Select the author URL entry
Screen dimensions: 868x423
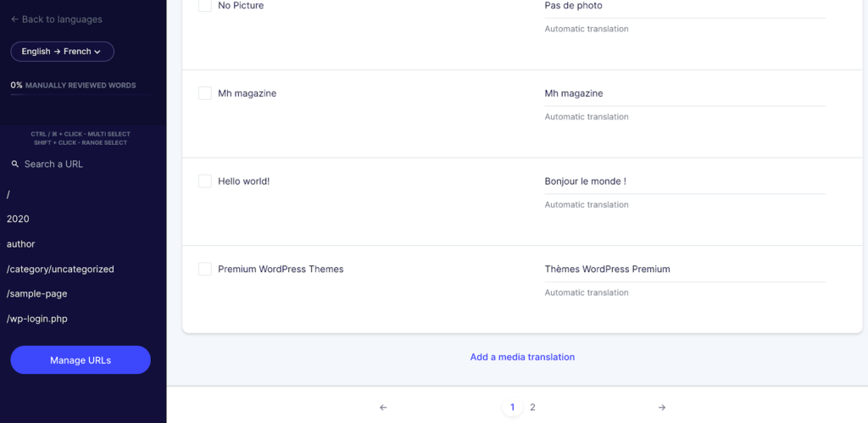pyautogui.click(x=20, y=243)
